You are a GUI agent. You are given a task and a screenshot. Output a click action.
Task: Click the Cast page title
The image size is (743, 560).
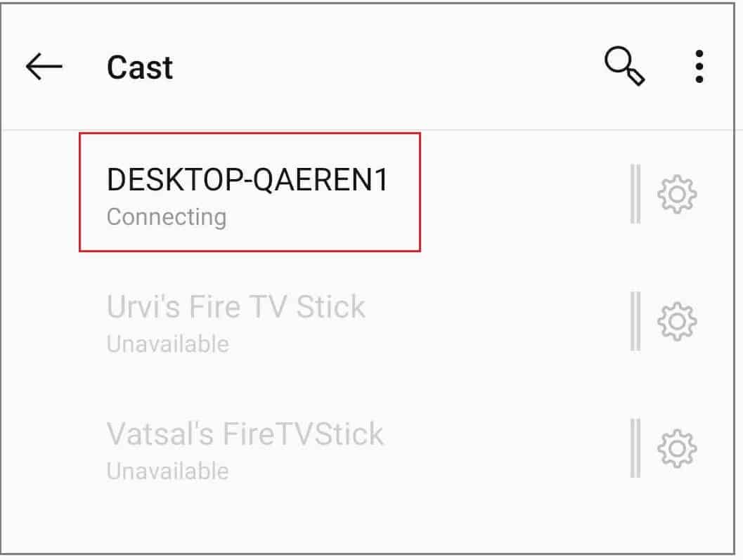140,67
